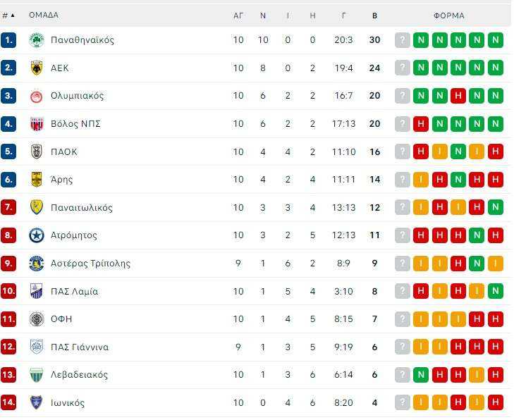Select the Βόλος ΝΠΣ team badge
The width and height of the screenshot is (514, 420).
click(x=37, y=124)
